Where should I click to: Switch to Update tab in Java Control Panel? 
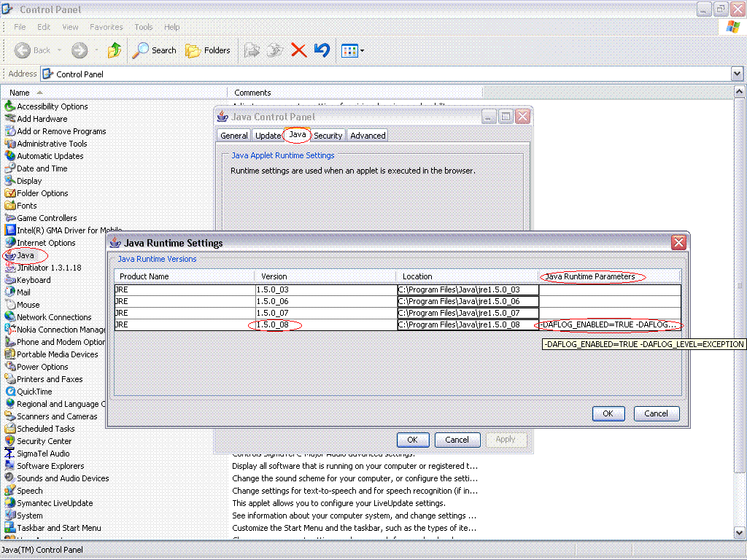click(268, 136)
